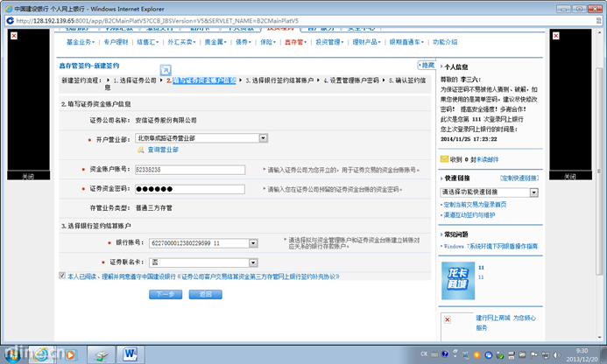The width and height of the screenshot is (607, 364).
Task: Click the safely remove hardware tray icon
Action: 500,354
